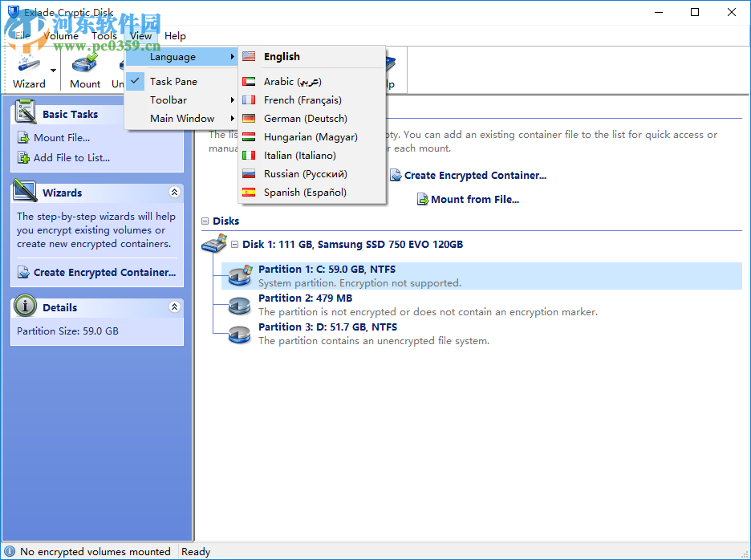Select Hungarian (Magyar) language

(312, 136)
